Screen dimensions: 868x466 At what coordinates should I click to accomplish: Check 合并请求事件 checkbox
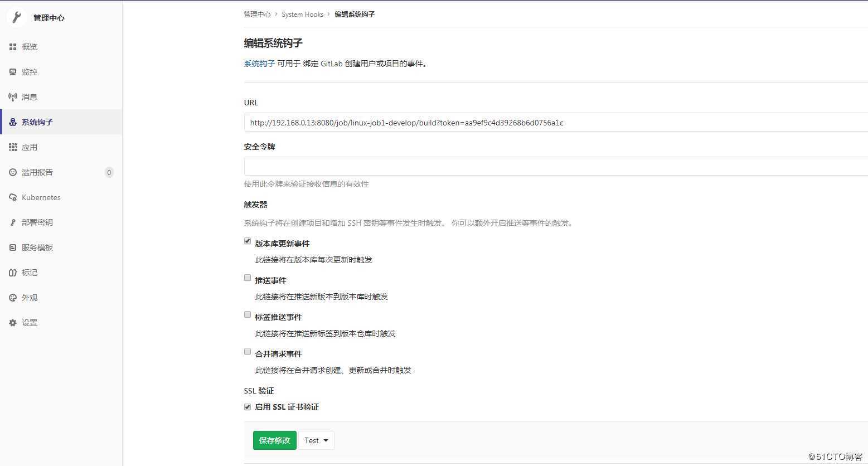[x=248, y=351]
